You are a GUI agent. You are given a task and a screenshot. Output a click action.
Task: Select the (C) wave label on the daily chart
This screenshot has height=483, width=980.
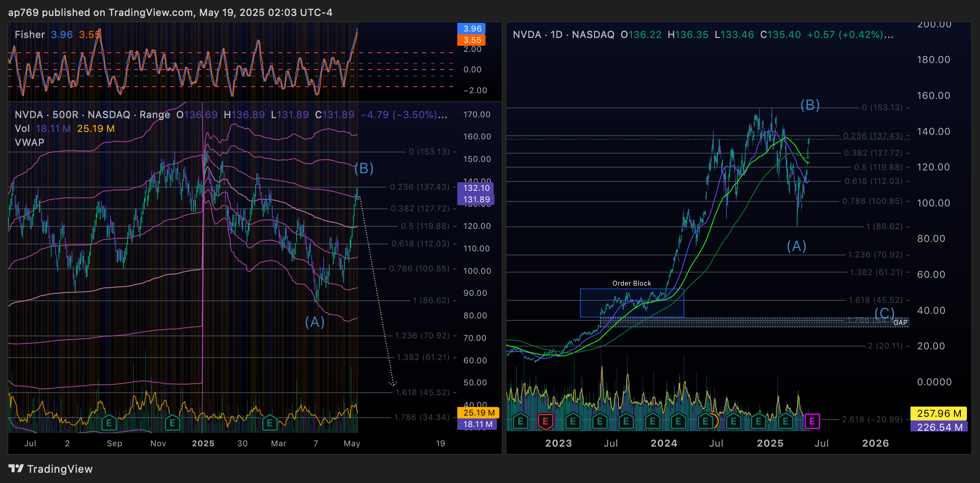click(x=884, y=313)
